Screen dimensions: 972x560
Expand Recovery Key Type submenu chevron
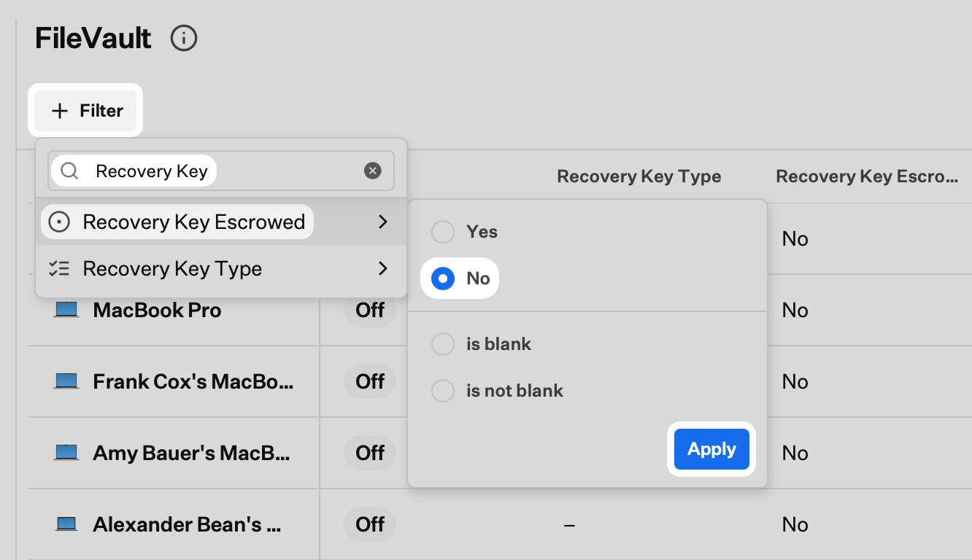(383, 268)
